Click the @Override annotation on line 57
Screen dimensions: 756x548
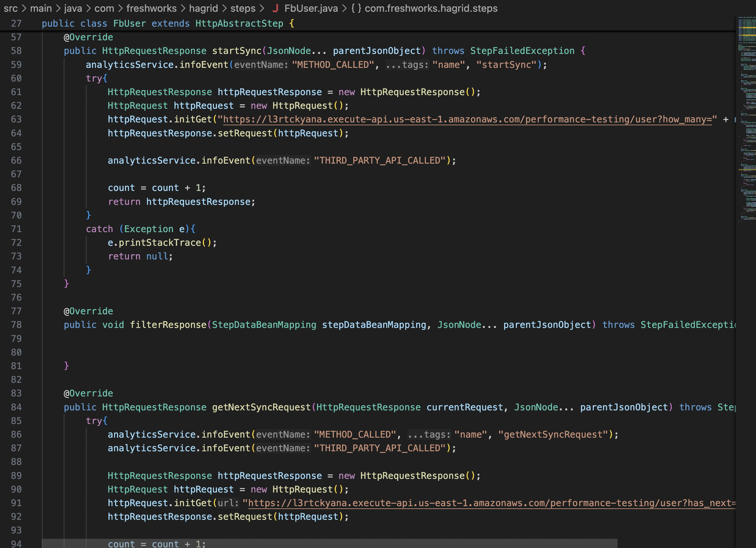(x=88, y=37)
